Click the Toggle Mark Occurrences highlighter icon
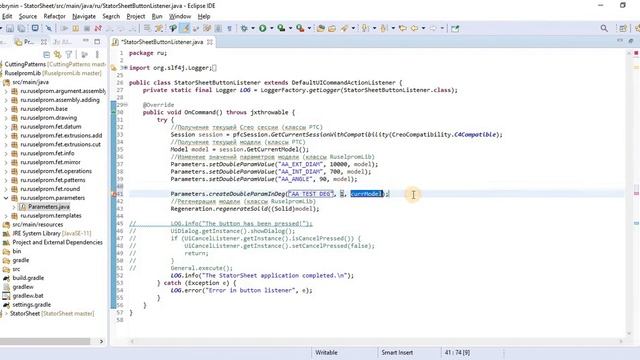640x360 pixels. pos(185,28)
